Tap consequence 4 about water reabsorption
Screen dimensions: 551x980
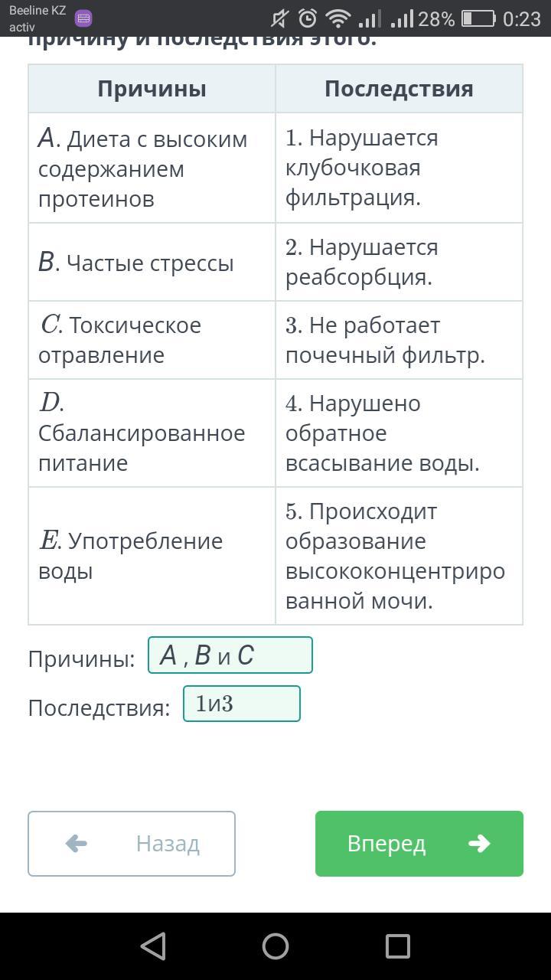coord(399,433)
